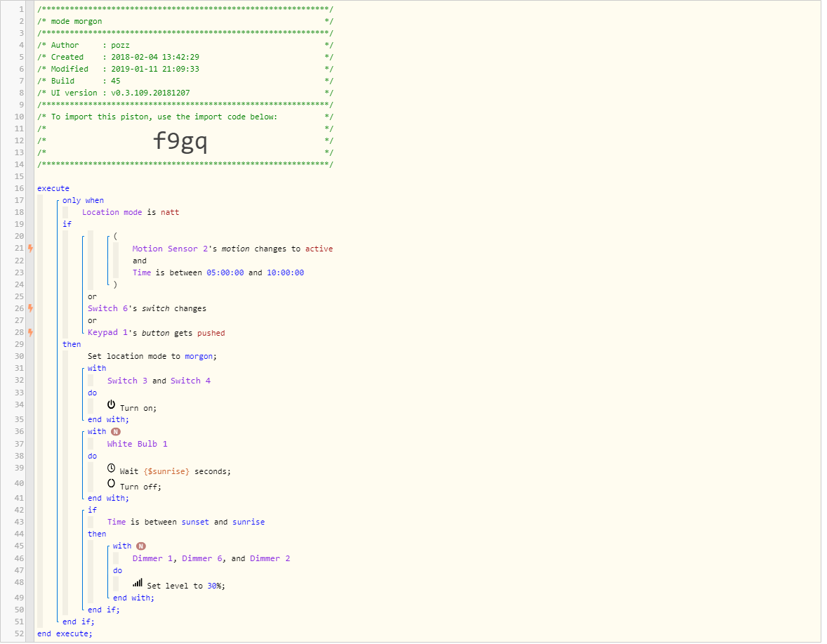The width and height of the screenshot is (827, 644).
Task: Click the Author pozz comment line
Action: pyautogui.click(x=185, y=46)
